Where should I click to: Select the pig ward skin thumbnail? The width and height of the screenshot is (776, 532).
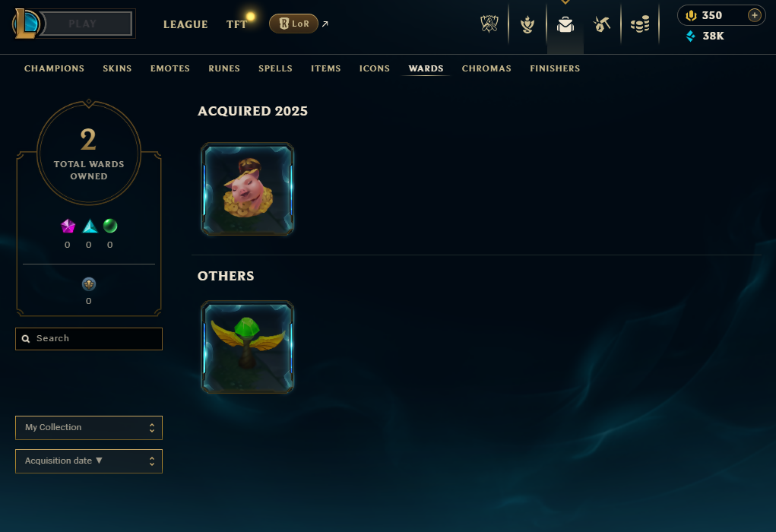pos(248,189)
